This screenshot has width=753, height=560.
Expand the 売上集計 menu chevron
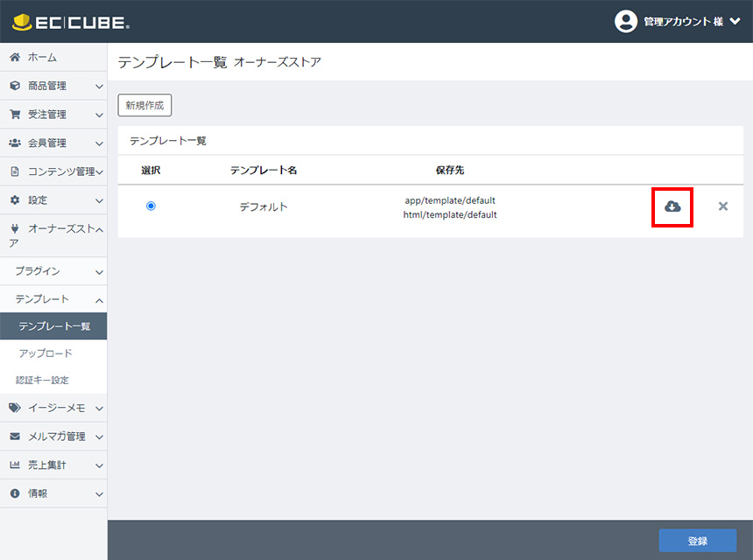[x=99, y=465]
